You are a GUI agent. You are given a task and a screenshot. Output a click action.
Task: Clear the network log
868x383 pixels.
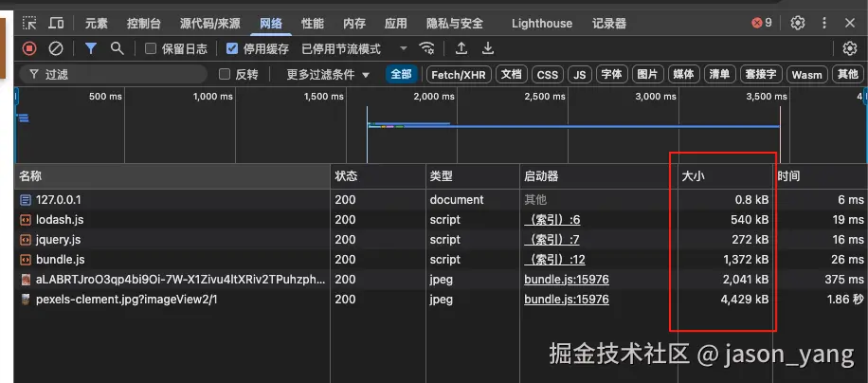(56, 48)
